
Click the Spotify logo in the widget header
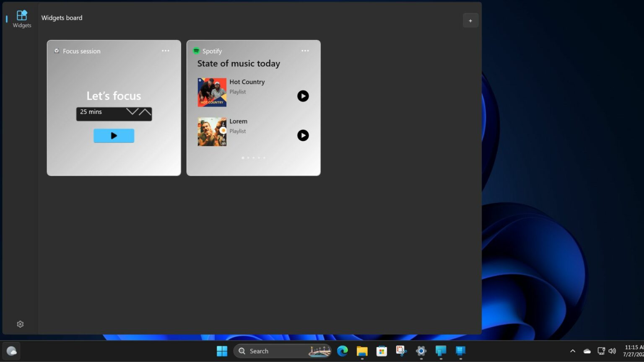(x=196, y=51)
